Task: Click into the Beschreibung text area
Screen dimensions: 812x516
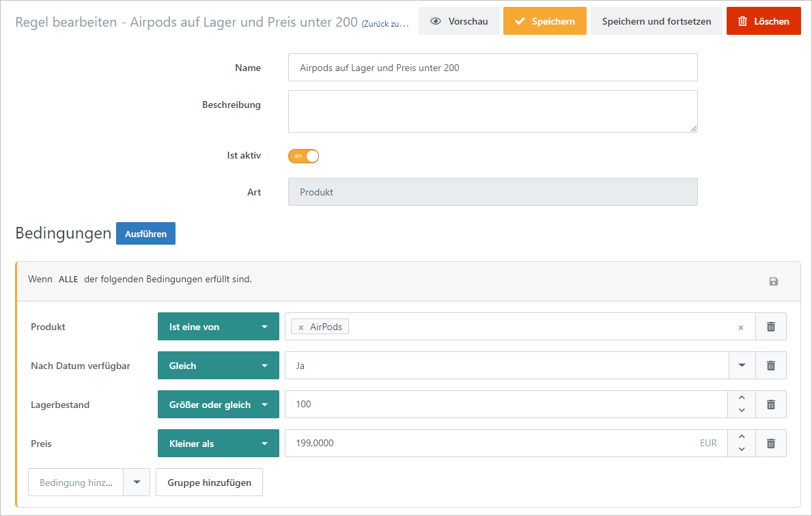Action: [x=492, y=111]
